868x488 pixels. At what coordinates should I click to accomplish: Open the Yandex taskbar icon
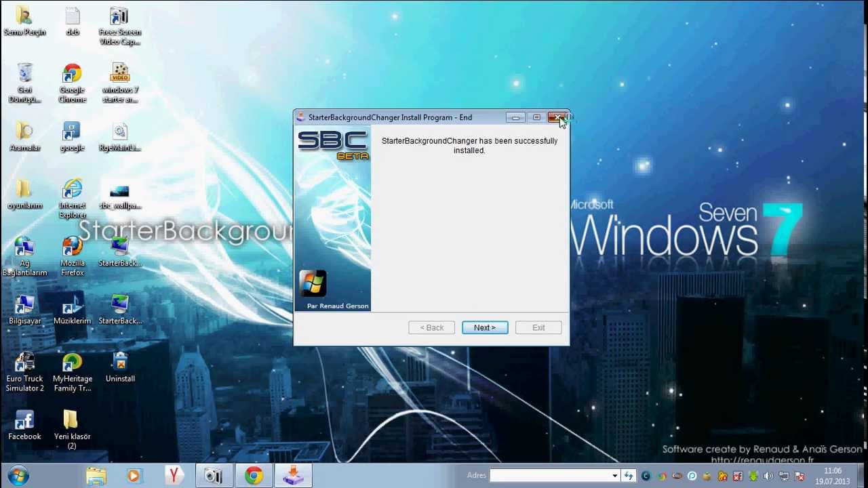(174, 476)
